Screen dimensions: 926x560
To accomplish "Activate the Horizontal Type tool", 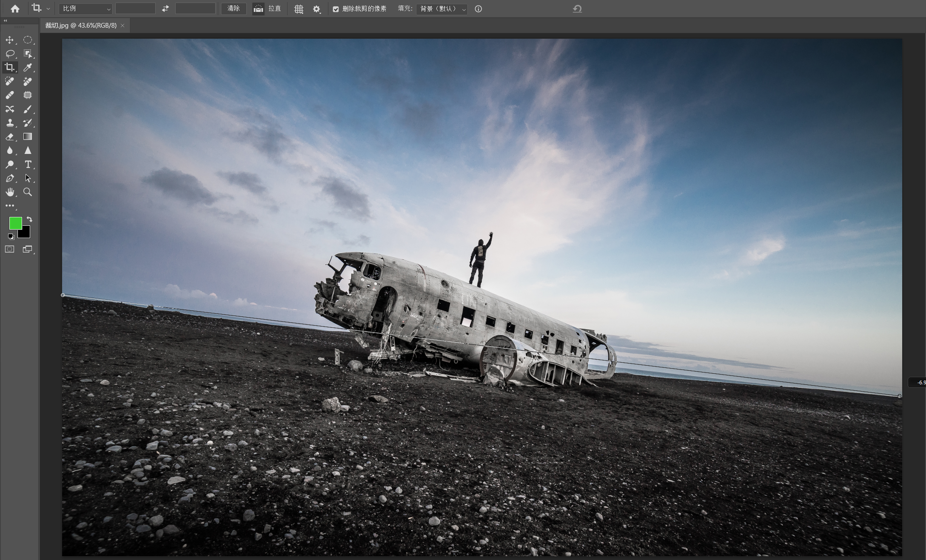I will (x=28, y=165).
